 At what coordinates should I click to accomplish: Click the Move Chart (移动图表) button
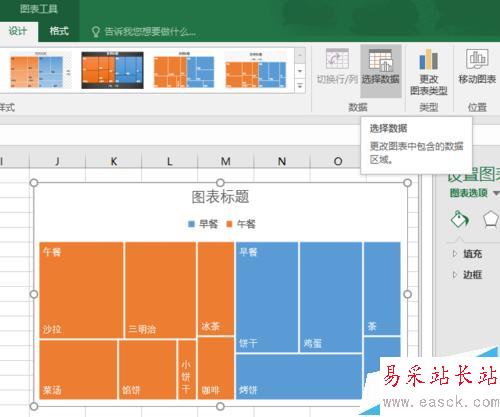click(x=477, y=67)
